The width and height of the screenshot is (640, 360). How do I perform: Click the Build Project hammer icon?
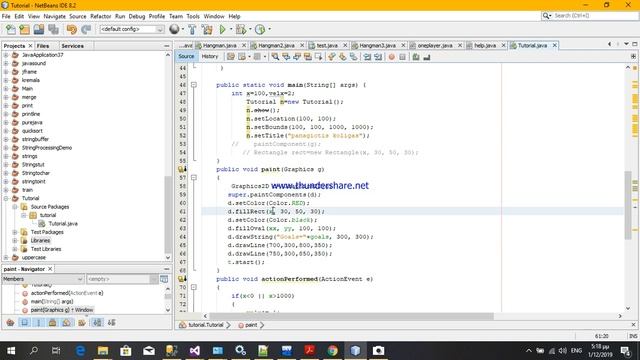click(x=192, y=29)
